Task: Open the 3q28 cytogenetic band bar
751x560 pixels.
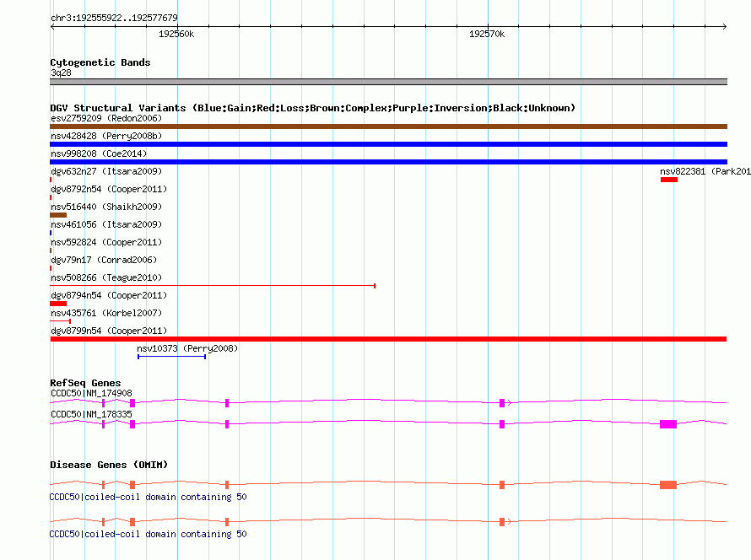Action: [388, 82]
